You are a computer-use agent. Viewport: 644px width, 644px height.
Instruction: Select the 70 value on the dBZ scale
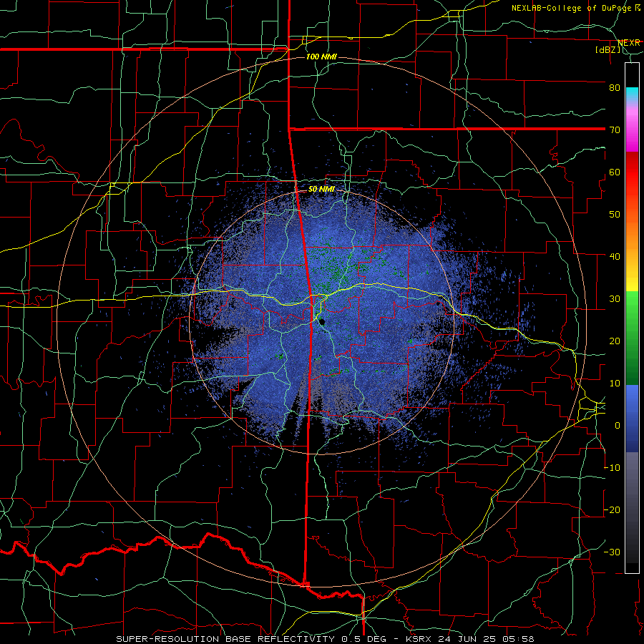tap(615, 130)
